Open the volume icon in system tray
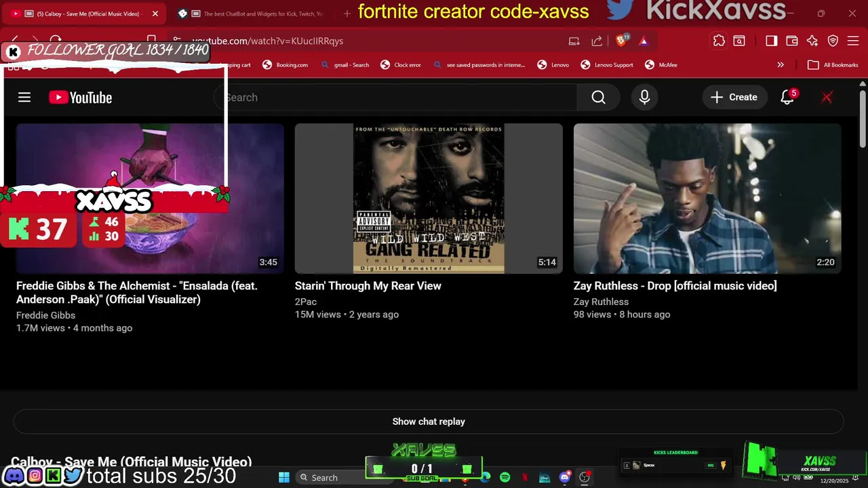The height and width of the screenshot is (488, 868). [x=797, y=477]
